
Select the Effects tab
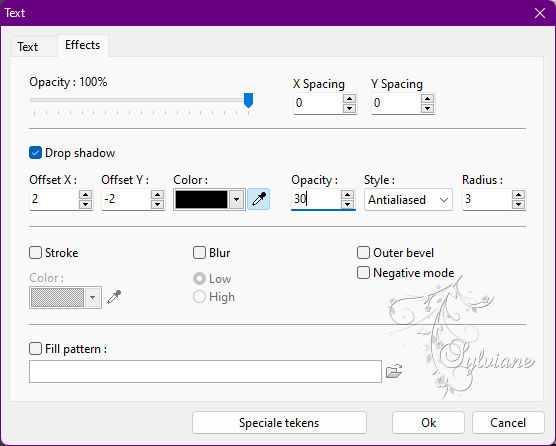(83, 45)
